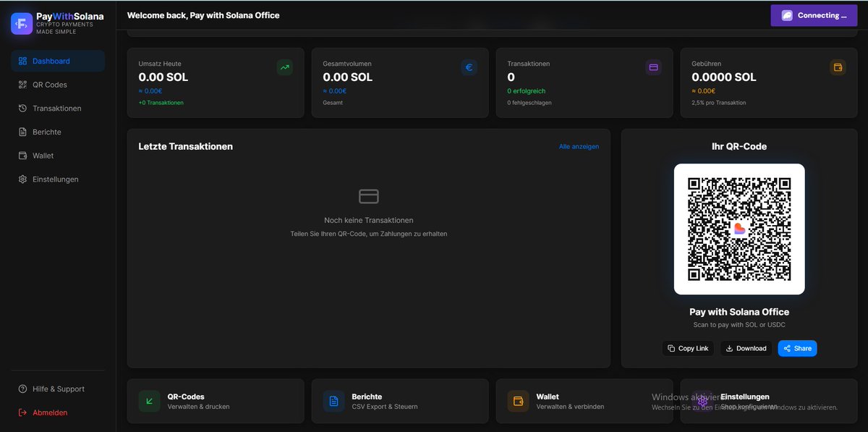This screenshot has width=868, height=432.
Task: Click the Einstellungen gear icon in sidebar
Action: (x=22, y=179)
